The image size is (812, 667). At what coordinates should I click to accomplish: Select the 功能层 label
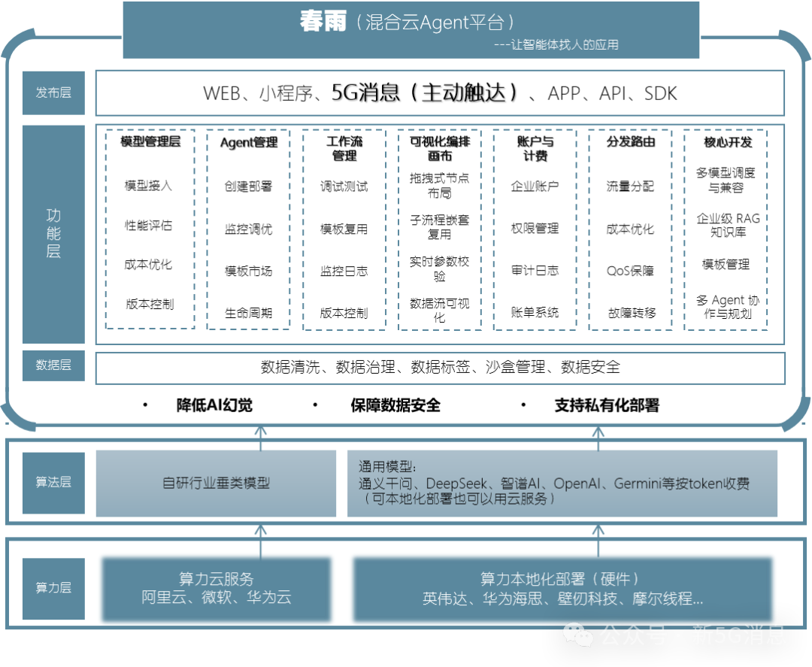point(53,234)
